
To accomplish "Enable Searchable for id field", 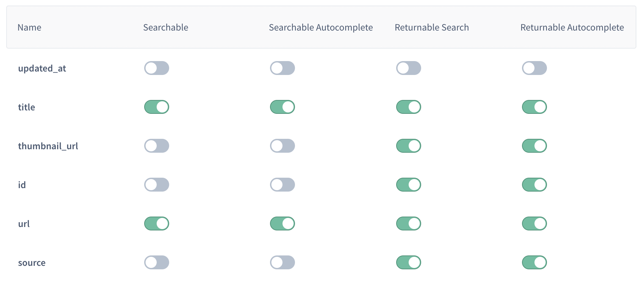I will (157, 185).
